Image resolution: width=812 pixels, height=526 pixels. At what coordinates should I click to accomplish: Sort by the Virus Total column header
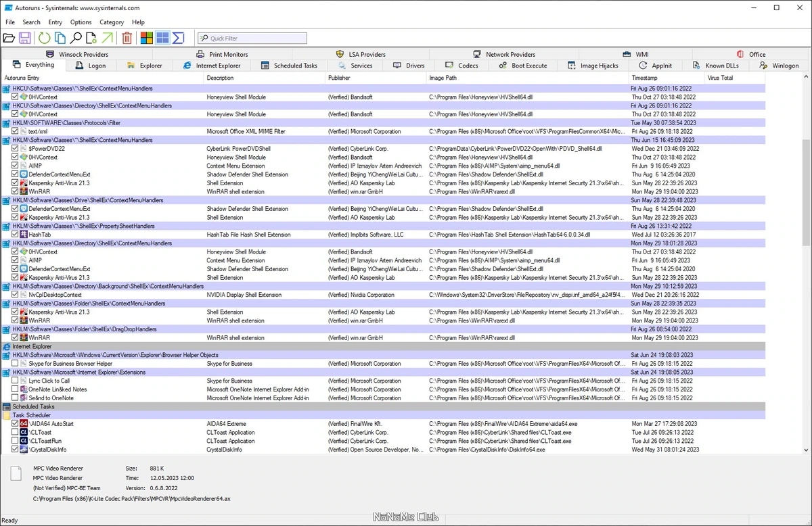coord(734,78)
